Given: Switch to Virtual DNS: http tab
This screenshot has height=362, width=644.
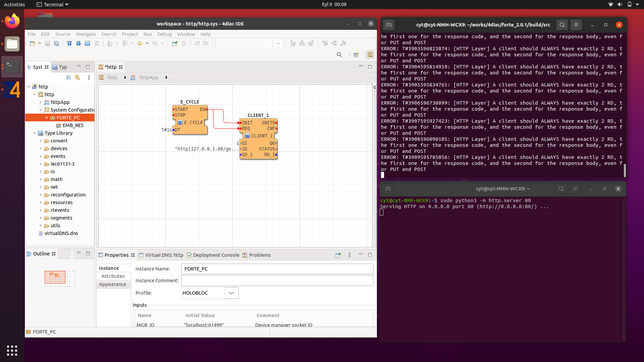Looking at the screenshot, I should click(x=161, y=255).
